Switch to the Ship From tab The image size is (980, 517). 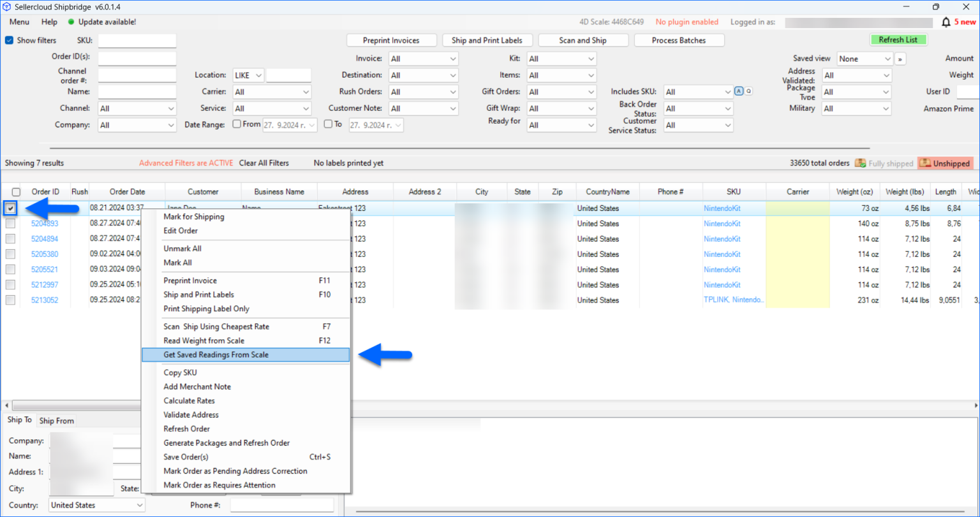[56, 420]
